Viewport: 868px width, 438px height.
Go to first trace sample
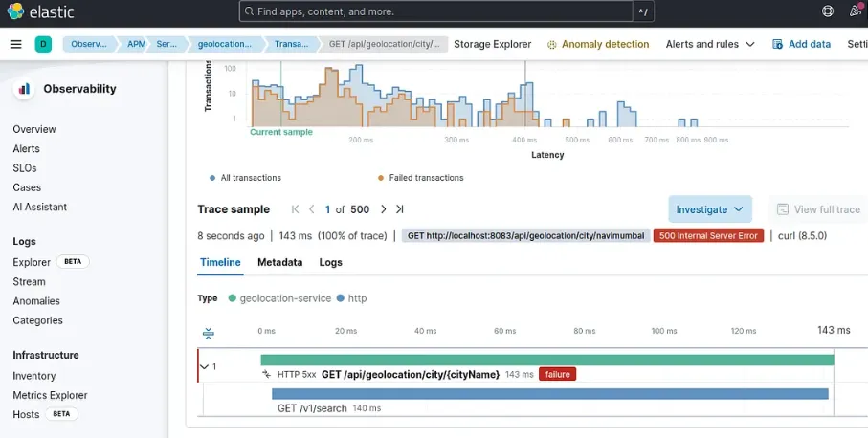coord(295,209)
